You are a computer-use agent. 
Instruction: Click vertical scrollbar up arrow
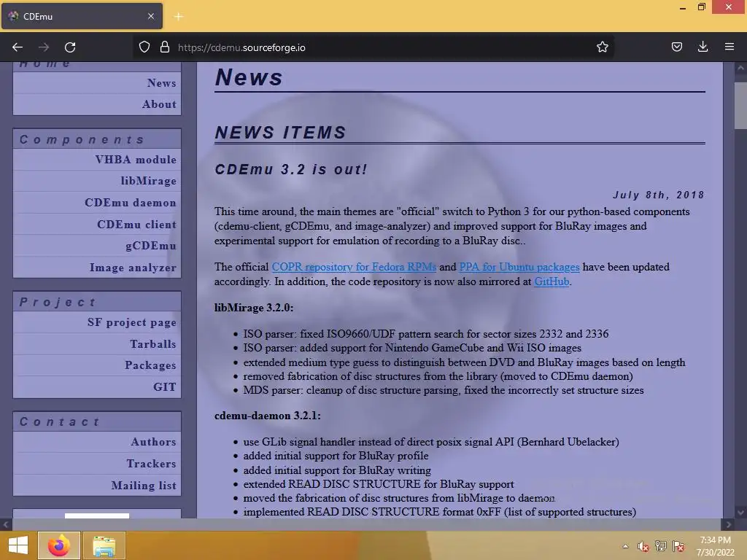pos(740,68)
